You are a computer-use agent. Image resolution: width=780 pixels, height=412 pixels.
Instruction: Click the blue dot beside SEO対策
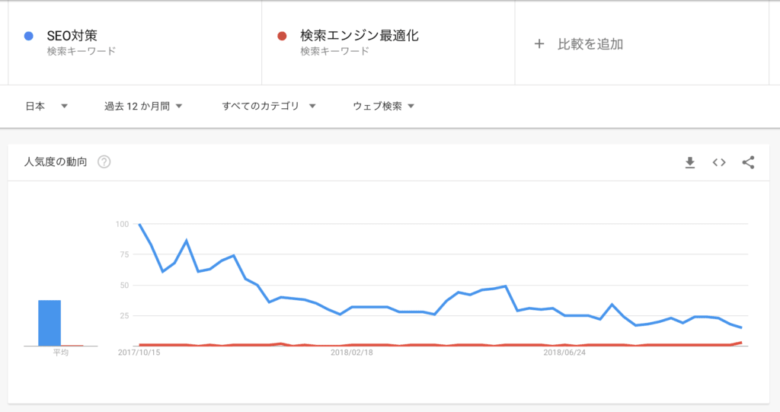(30, 37)
